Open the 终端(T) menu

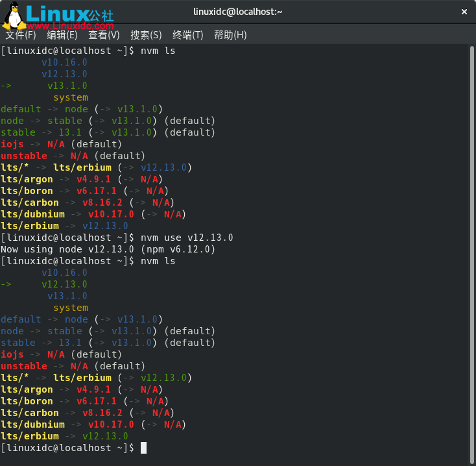[x=187, y=35]
